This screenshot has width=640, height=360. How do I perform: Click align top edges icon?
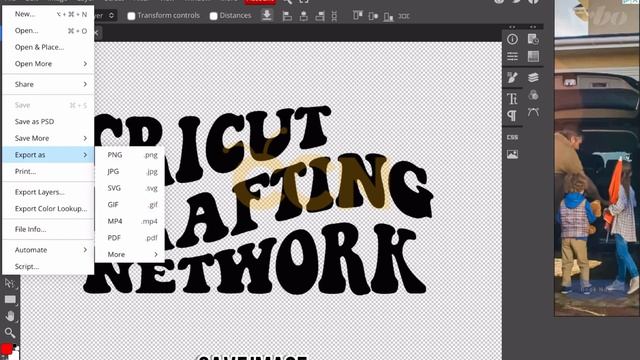[358, 16]
